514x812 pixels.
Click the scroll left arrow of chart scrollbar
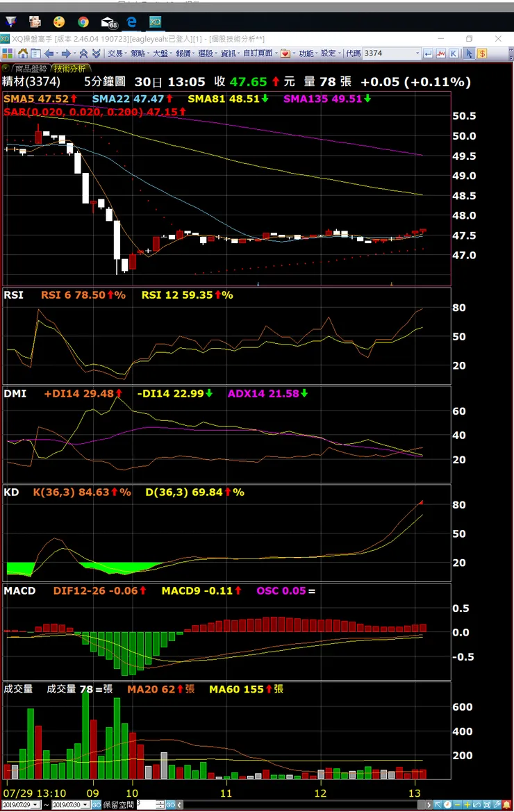pos(179,805)
